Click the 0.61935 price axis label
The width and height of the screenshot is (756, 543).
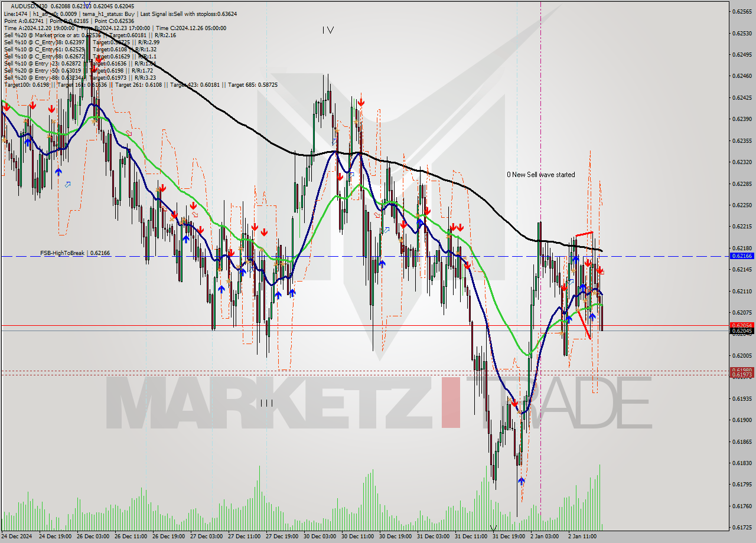(x=742, y=398)
